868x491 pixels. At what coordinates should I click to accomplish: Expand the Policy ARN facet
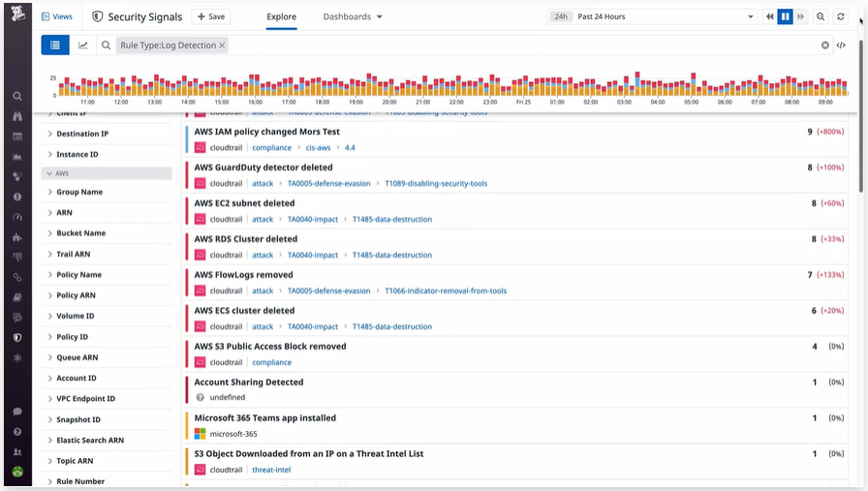[x=107, y=295]
